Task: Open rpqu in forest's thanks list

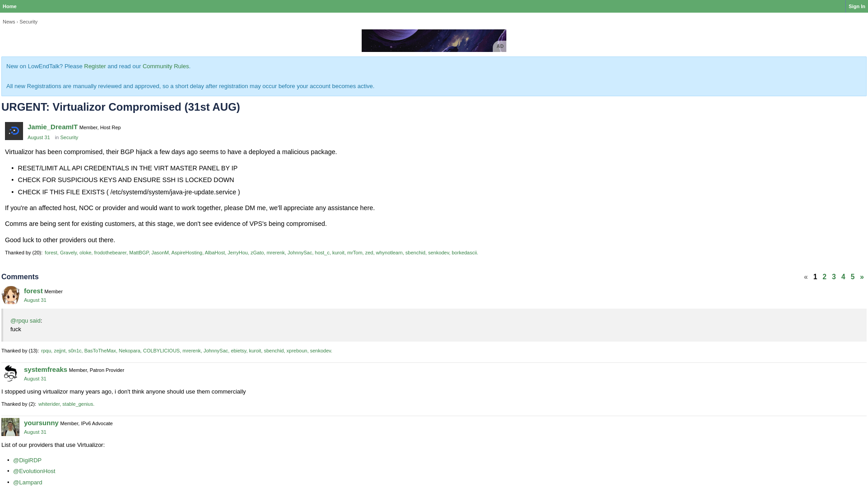Action: pos(46,351)
